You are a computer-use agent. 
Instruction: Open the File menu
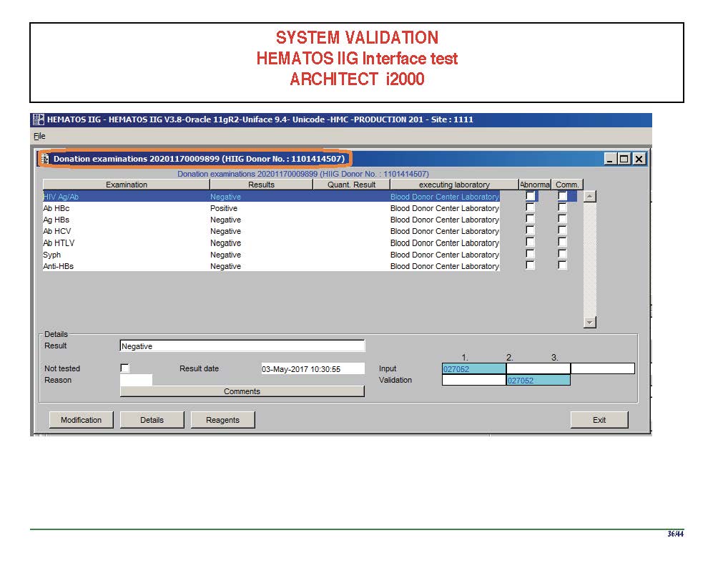point(39,136)
